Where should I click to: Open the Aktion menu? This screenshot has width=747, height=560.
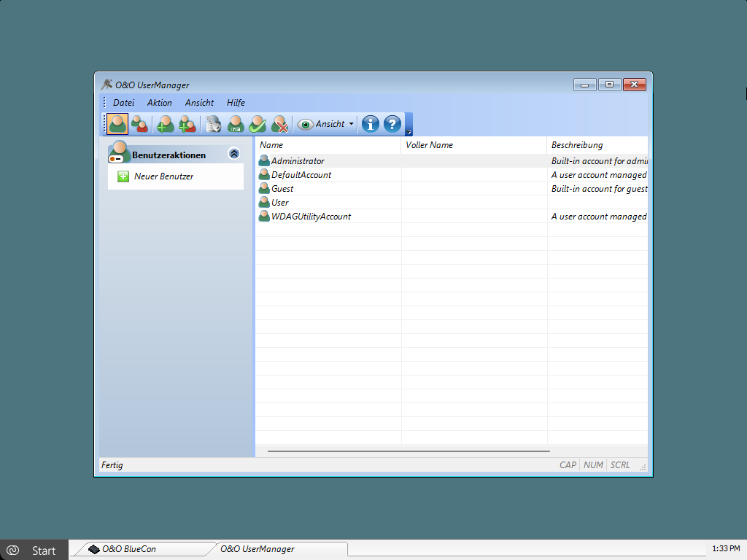tap(159, 103)
